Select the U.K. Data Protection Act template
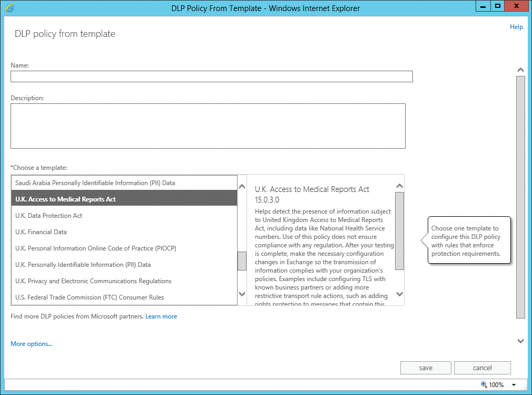This screenshot has width=532, height=395. tap(124, 215)
